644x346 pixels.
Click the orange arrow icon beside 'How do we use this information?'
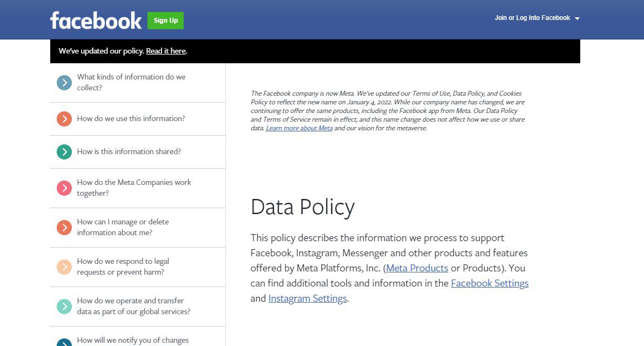tap(64, 119)
